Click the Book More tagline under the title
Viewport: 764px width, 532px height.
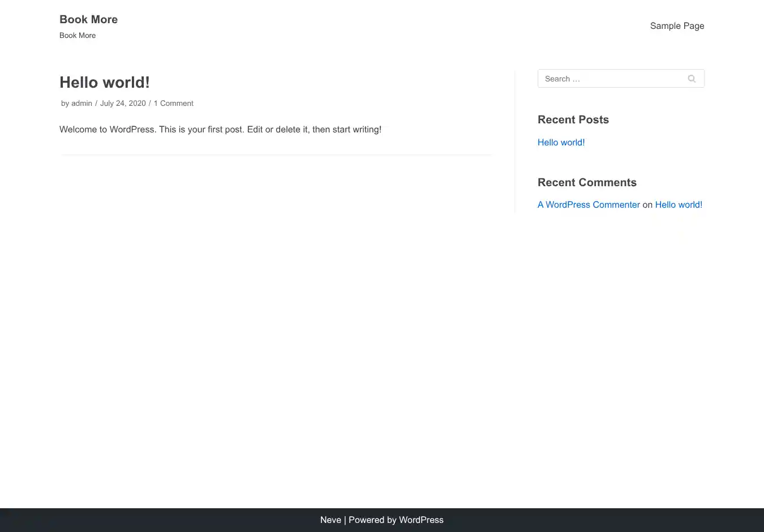(78, 36)
